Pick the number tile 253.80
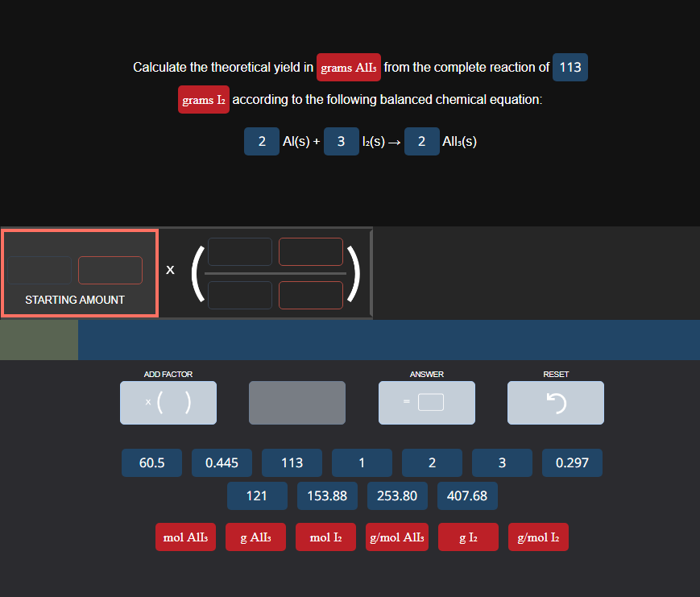 397,495
